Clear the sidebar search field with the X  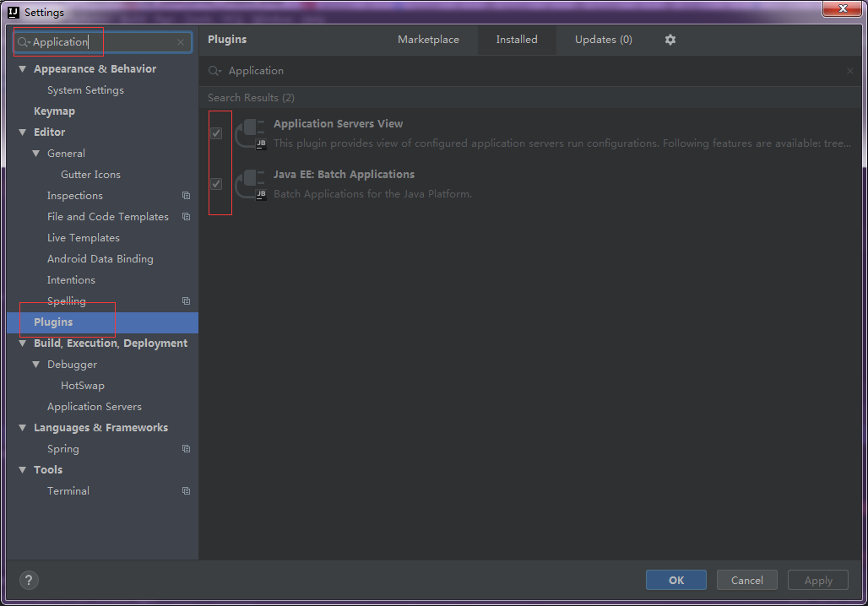[178, 41]
